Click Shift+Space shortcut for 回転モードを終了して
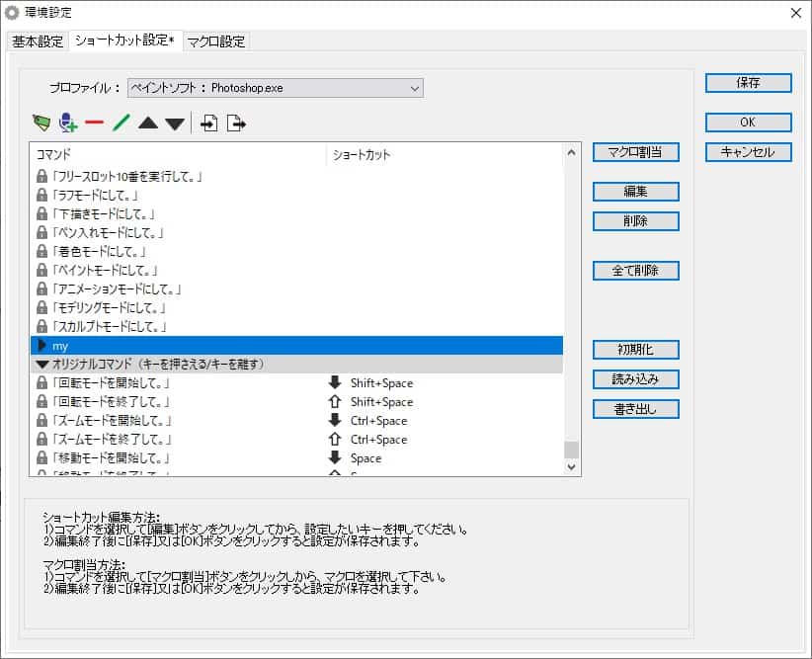The height and width of the screenshot is (659, 812). [381, 402]
